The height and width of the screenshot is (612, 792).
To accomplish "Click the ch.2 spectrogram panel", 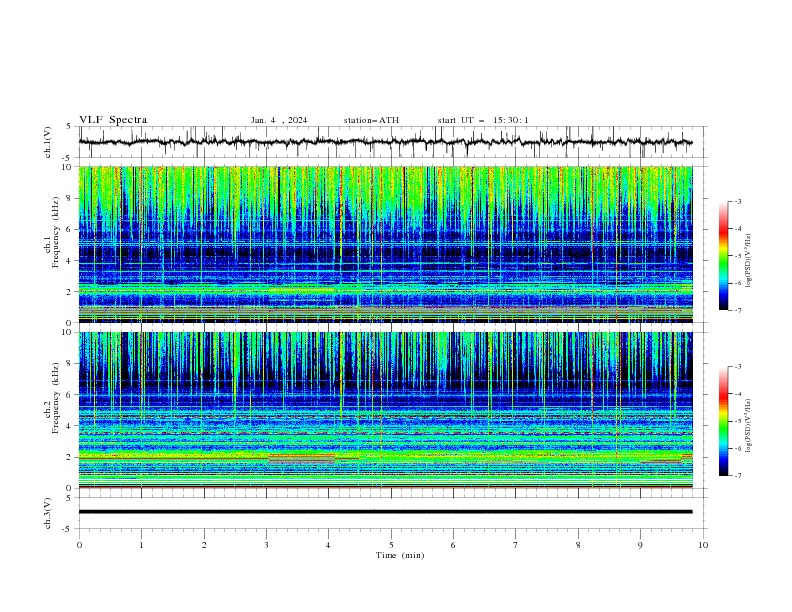I will point(385,410).
